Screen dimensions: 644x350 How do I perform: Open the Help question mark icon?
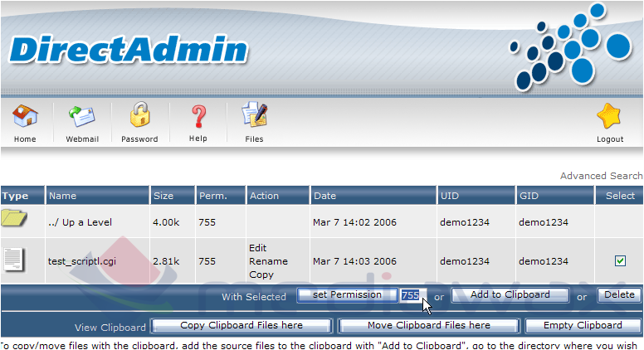(x=199, y=117)
